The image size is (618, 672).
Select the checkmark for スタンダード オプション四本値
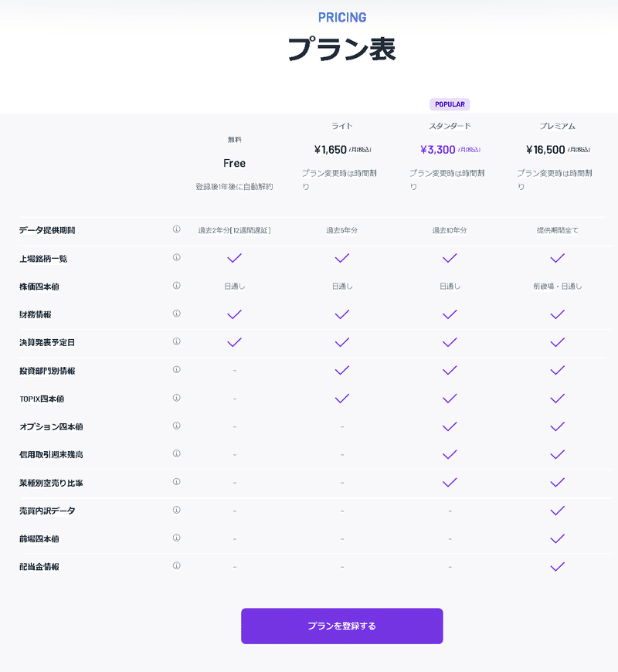[x=450, y=426]
